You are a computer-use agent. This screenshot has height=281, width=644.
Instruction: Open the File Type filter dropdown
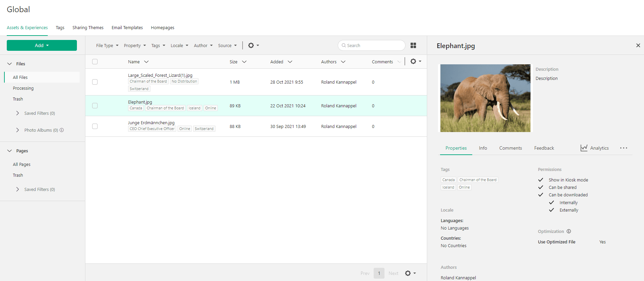107,45
